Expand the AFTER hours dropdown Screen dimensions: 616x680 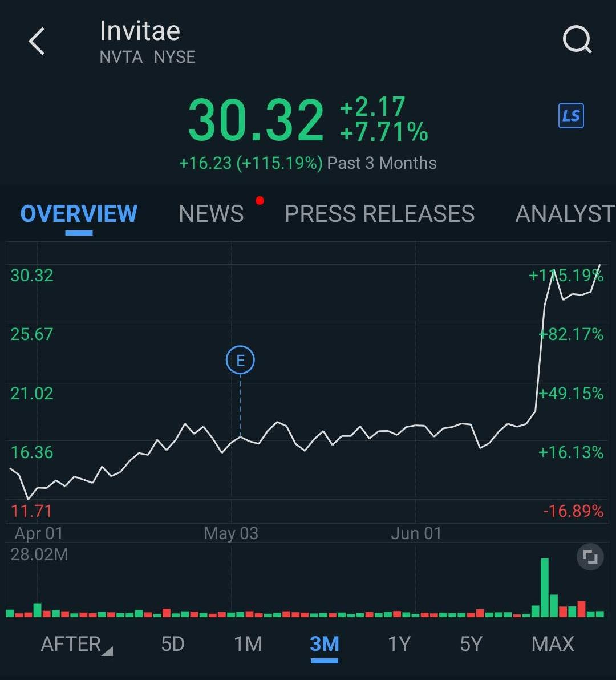76,644
